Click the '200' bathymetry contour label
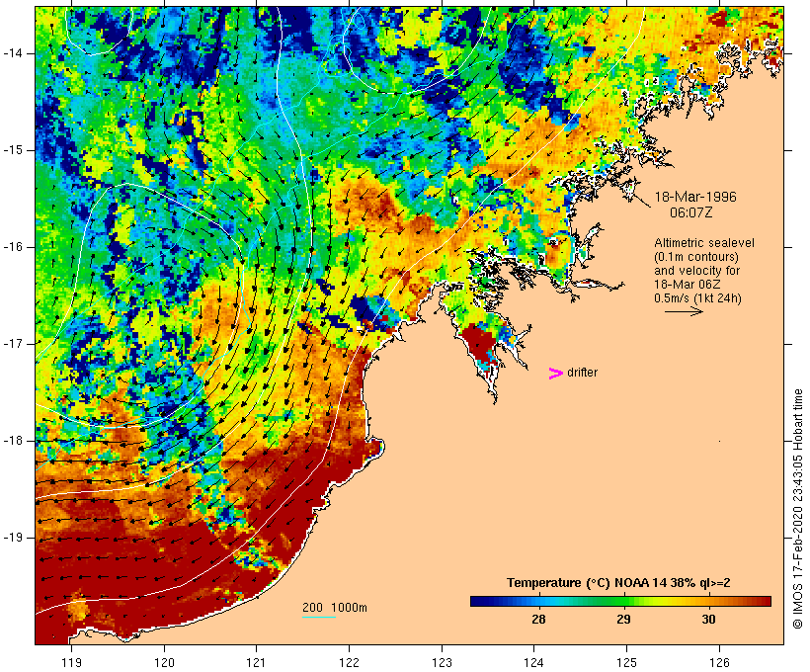The image size is (810, 672). point(312,608)
